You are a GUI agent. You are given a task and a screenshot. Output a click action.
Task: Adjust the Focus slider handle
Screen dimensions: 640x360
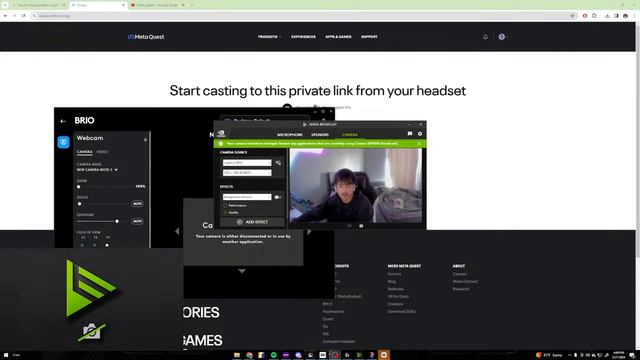80,204
